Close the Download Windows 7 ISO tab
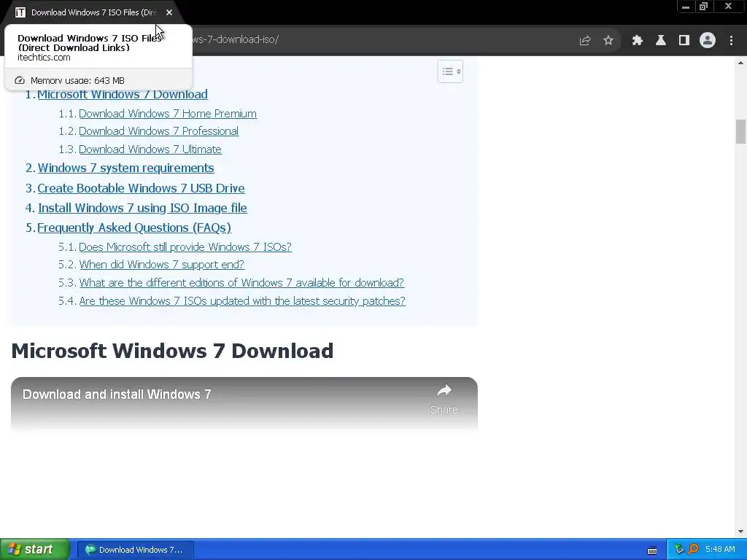 169,12
